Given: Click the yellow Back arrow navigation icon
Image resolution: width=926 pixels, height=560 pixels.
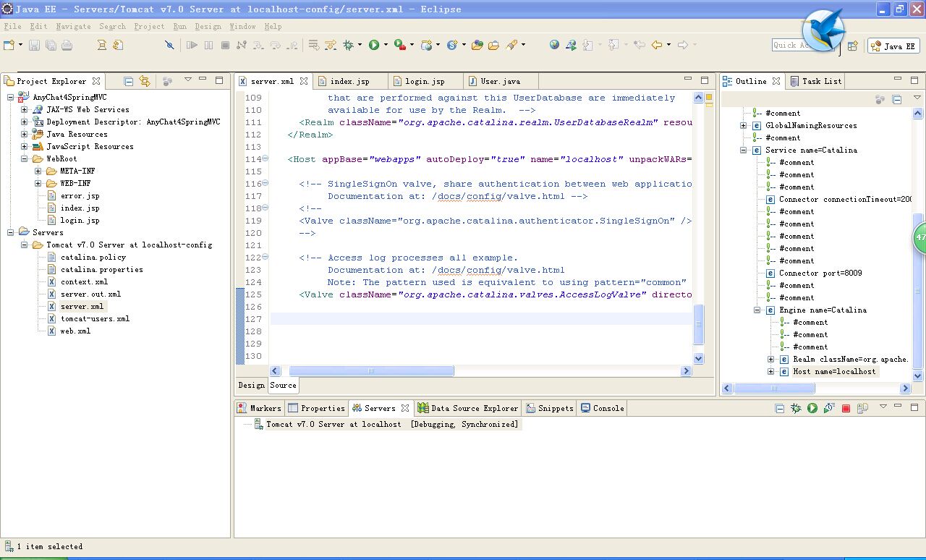Looking at the screenshot, I should [657, 45].
